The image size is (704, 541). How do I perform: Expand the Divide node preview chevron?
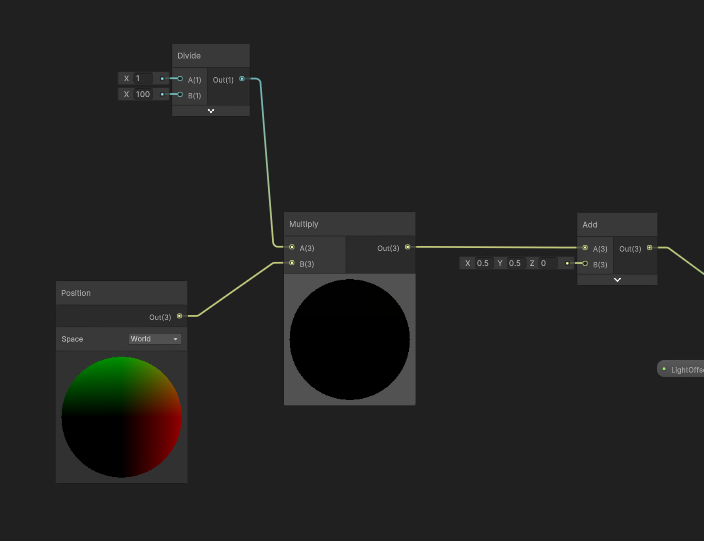[x=211, y=111]
